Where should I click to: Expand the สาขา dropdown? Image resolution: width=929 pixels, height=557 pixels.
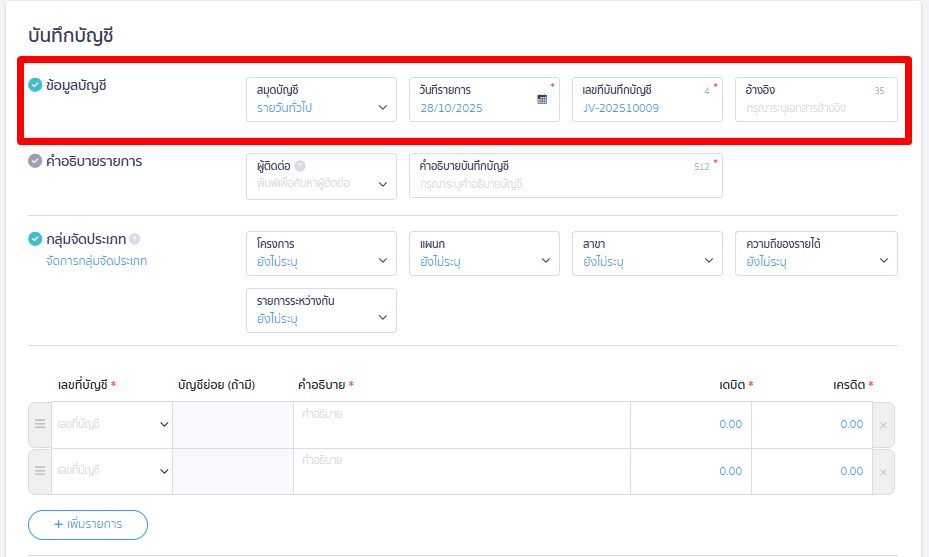tap(647, 254)
